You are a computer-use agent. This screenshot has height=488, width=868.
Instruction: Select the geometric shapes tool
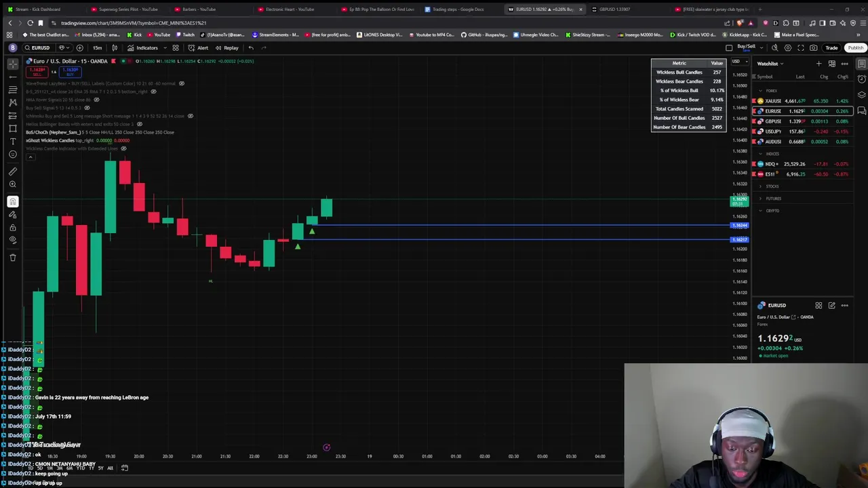12,128
